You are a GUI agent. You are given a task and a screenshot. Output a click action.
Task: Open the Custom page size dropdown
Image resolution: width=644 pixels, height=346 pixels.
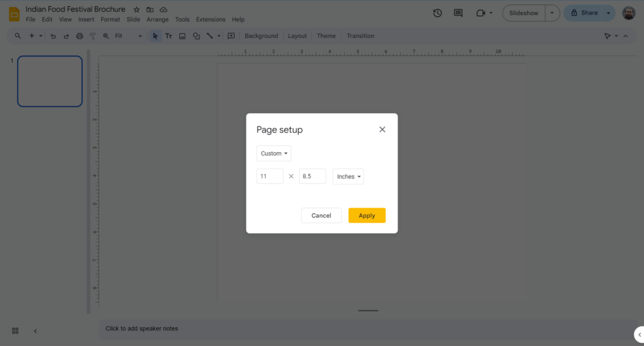click(x=274, y=153)
